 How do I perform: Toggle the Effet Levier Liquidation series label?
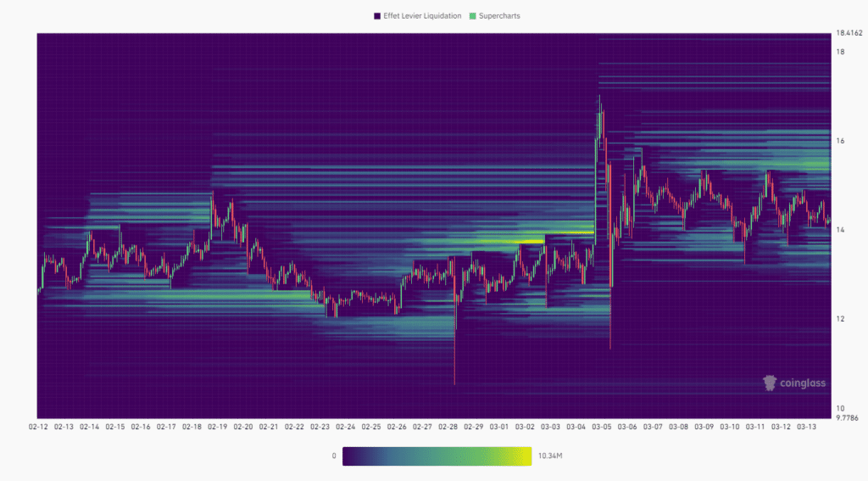tap(422, 15)
